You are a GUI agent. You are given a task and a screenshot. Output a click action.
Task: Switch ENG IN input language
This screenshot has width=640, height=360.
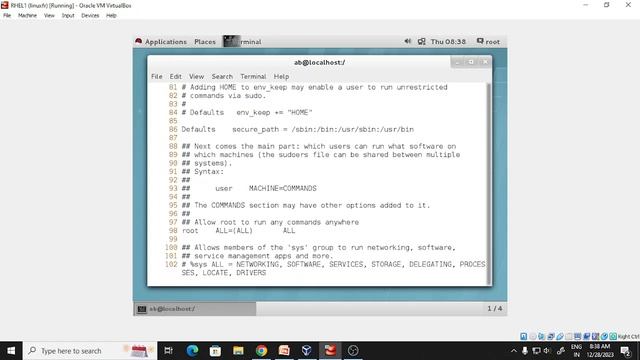click(576, 351)
